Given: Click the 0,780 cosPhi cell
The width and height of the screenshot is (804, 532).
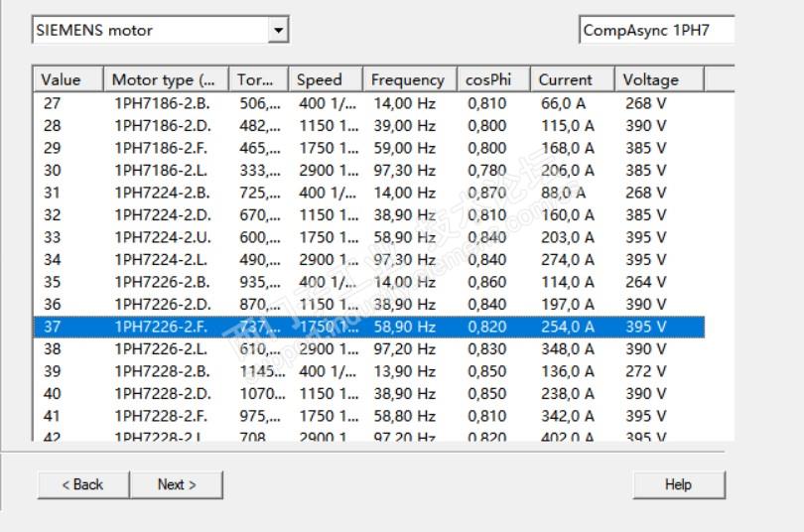Looking at the screenshot, I should click(487, 170).
